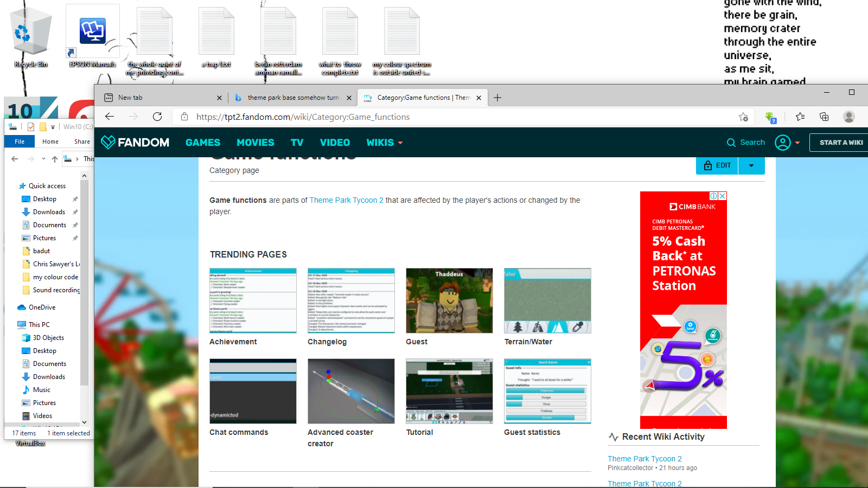Open the File tab in File Explorer
The height and width of the screenshot is (488, 868).
pos(20,142)
